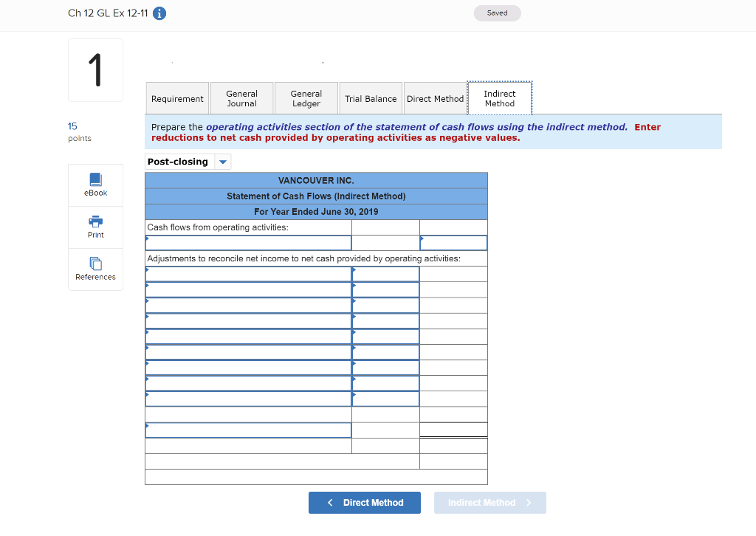Switch to the Direct Method tab
Viewport: 756px width, 536px height.
pos(436,98)
